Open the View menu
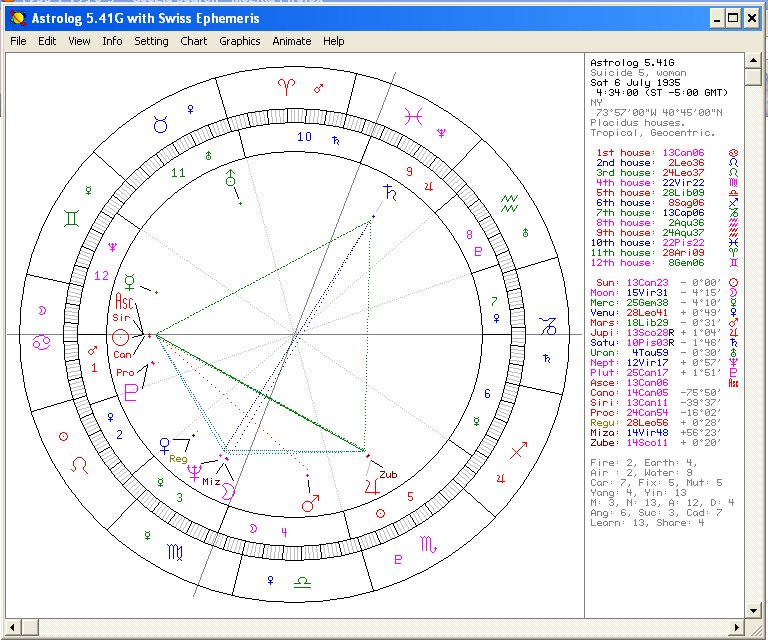Viewport: 768px width, 642px height. pos(79,41)
